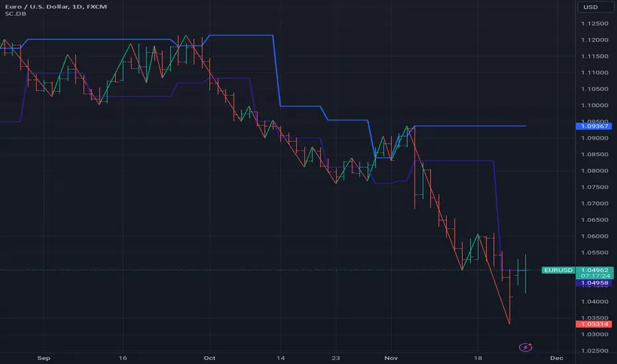Click the 1.02500 price axis value
Image resolution: width=617 pixels, height=364 pixels.
coord(594,351)
